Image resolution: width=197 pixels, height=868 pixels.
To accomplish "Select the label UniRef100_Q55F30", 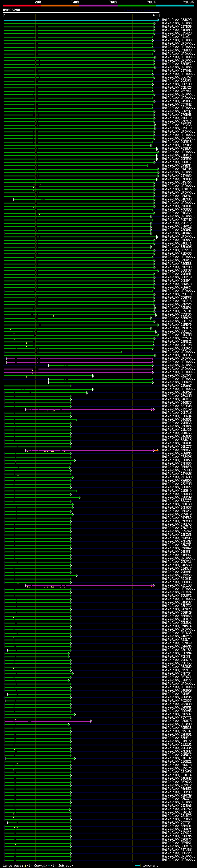I will [x=177, y=315].
